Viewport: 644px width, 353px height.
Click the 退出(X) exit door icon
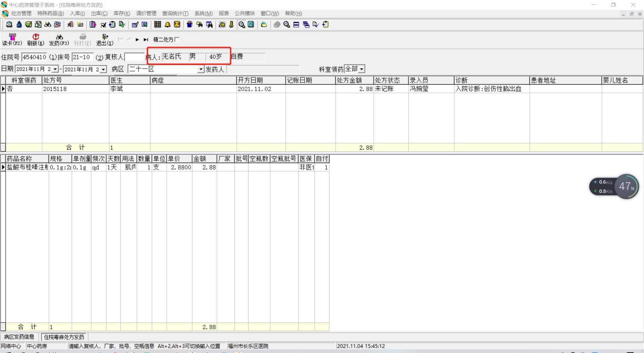[x=105, y=37]
